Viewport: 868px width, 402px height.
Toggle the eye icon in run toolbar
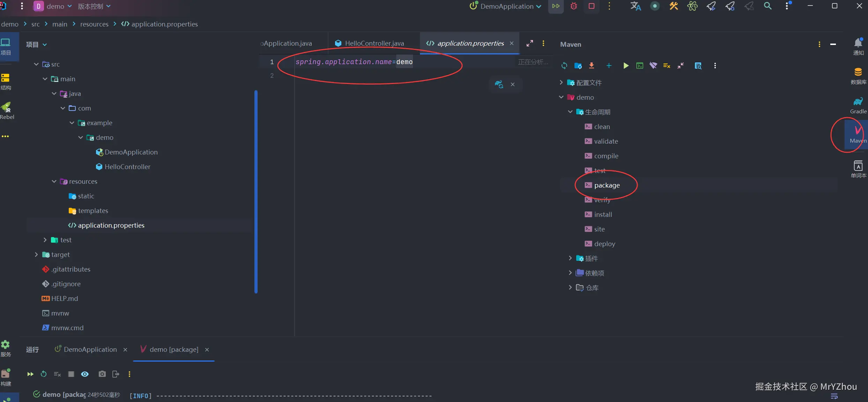[x=85, y=374]
